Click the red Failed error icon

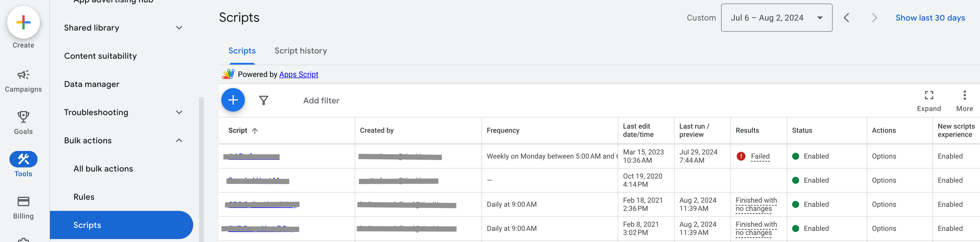(741, 156)
